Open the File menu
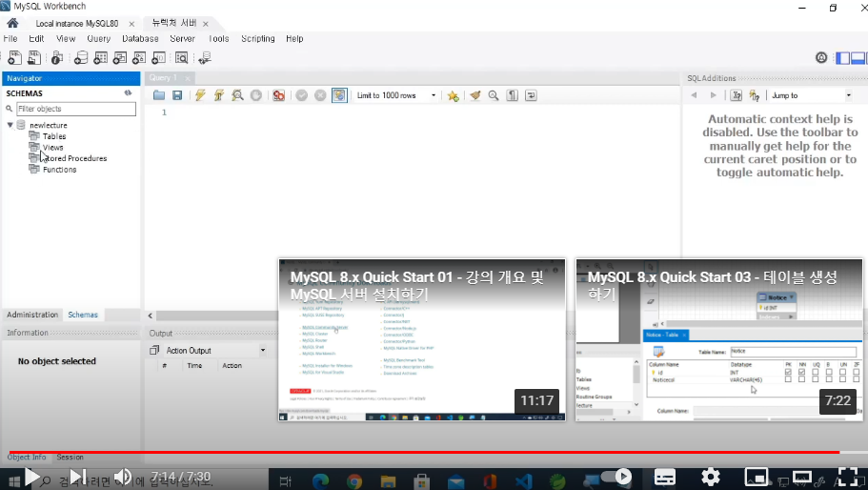The height and width of the screenshot is (490, 868). (10, 39)
